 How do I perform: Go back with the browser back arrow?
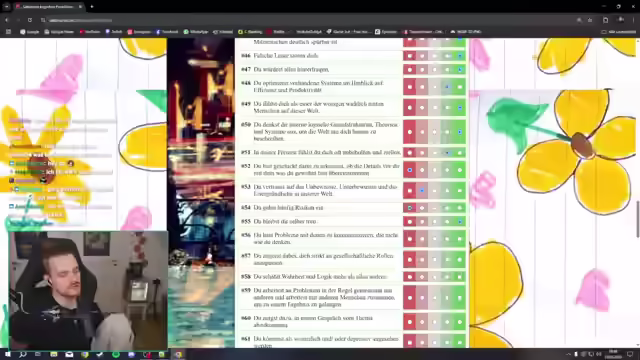point(7,20)
